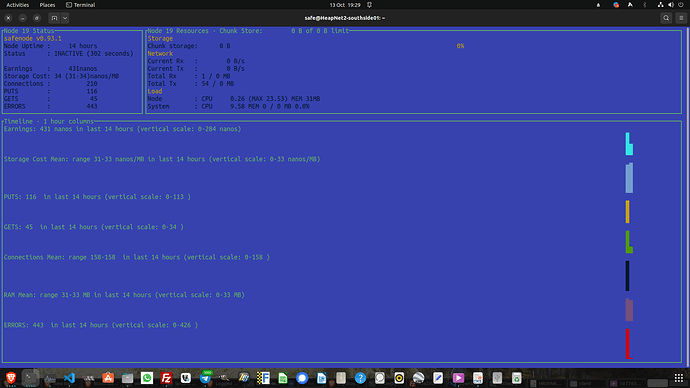
Task: Open the Places menu
Action: 47,5
